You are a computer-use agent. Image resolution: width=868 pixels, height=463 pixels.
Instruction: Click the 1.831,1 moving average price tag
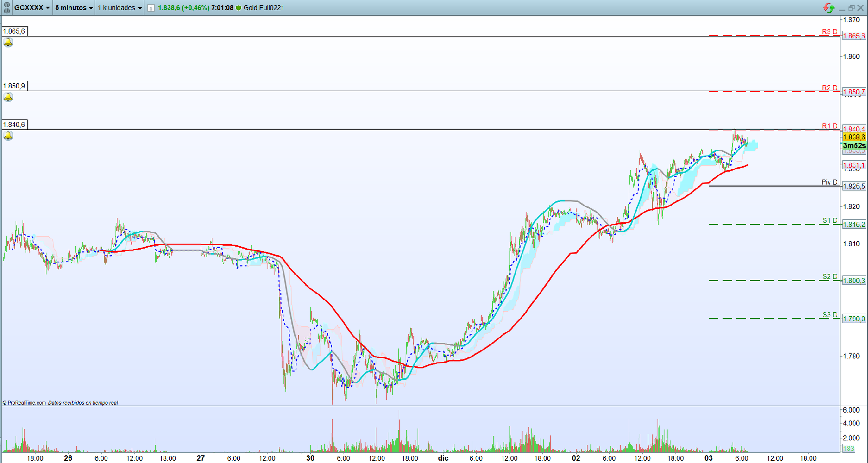click(854, 165)
